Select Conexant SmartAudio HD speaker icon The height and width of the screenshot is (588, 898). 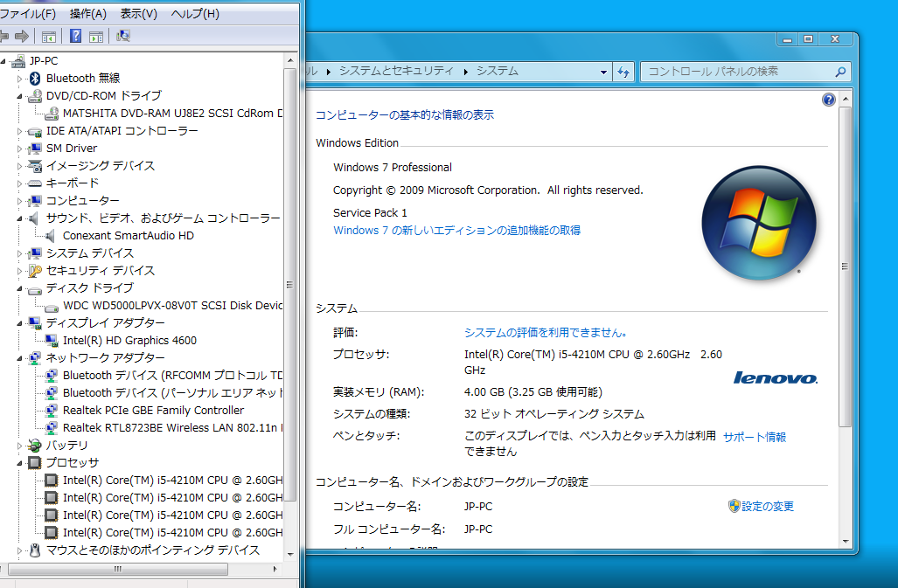pyautogui.click(x=51, y=236)
